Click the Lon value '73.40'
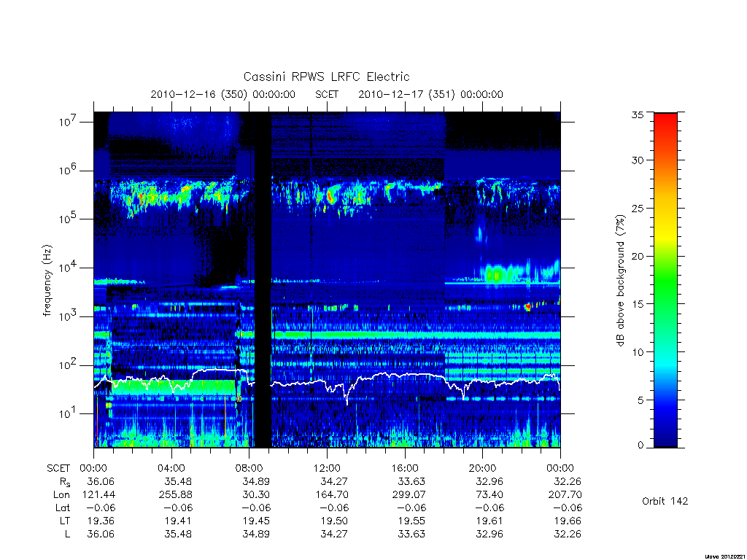 click(489, 495)
